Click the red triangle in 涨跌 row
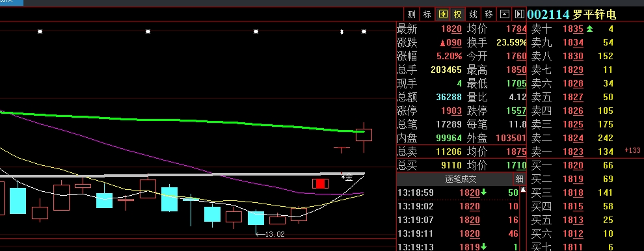Viewport: 644px width, 251px height. (x=443, y=43)
